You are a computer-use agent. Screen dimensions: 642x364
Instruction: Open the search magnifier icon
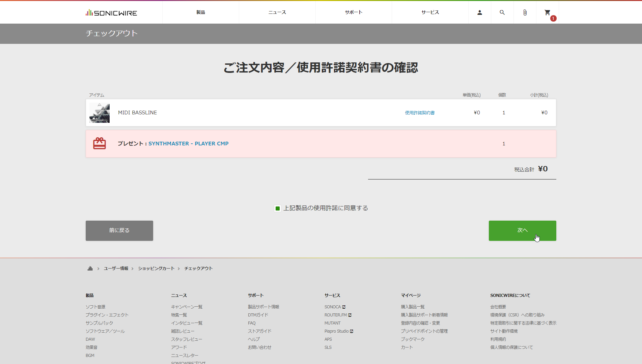point(502,12)
